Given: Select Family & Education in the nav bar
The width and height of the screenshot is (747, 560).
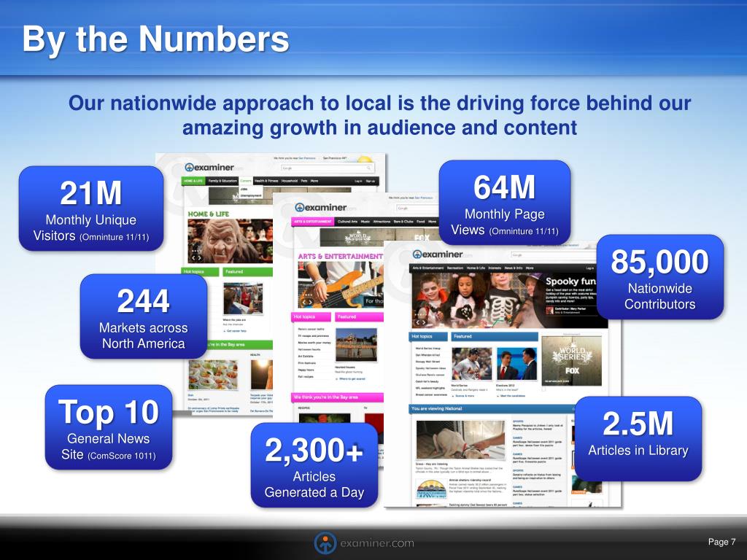Looking at the screenshot, I should [222, 181].
